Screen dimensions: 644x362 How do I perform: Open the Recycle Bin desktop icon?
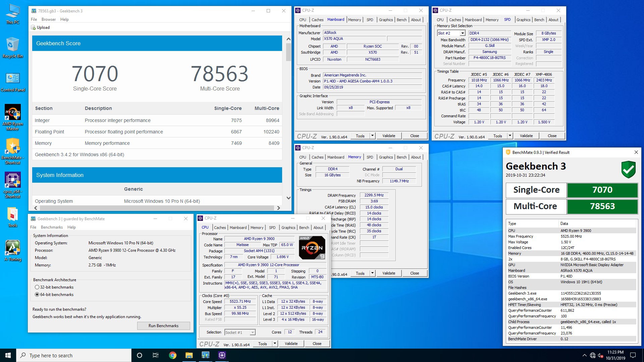point(13,47)
